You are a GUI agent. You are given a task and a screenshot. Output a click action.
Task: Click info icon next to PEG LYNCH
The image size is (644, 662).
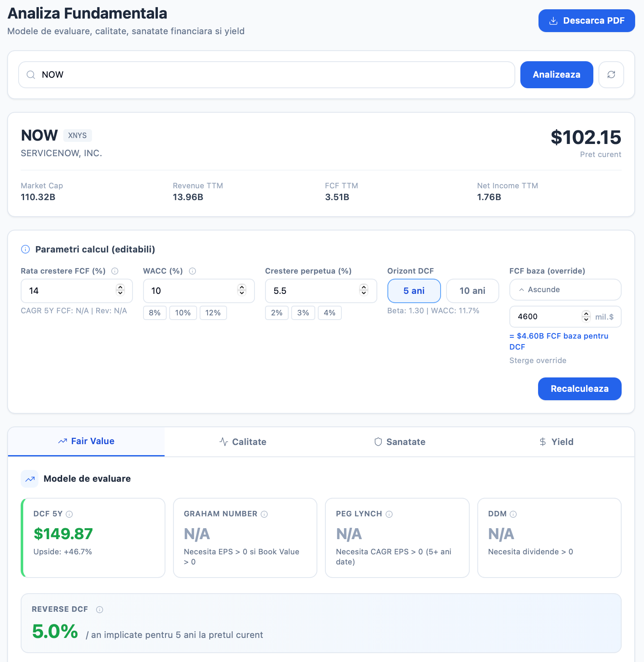tap(389, 514)
